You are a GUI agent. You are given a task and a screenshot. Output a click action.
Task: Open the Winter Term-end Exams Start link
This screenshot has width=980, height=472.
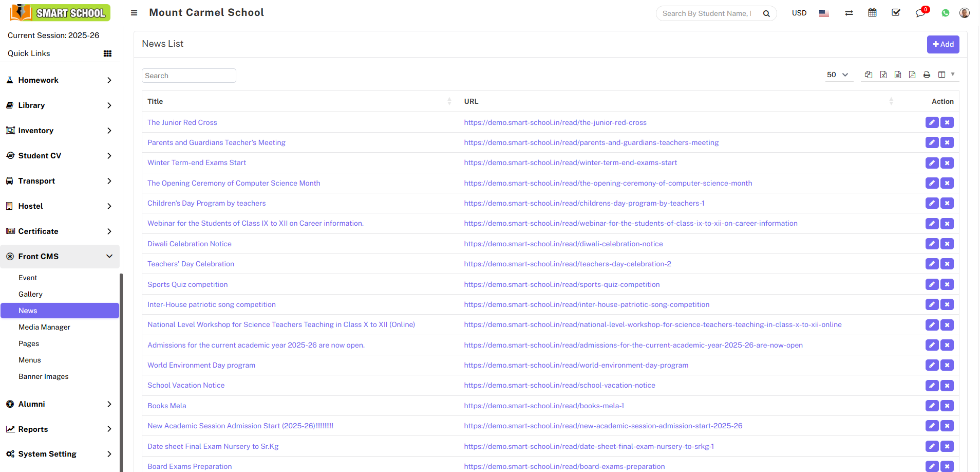tap(196, 162)
